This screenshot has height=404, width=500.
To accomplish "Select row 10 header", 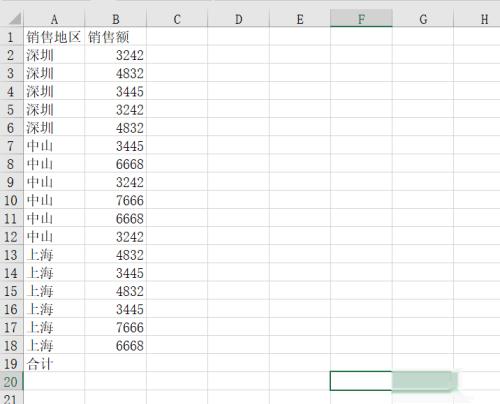I will [x=11, y=200].
